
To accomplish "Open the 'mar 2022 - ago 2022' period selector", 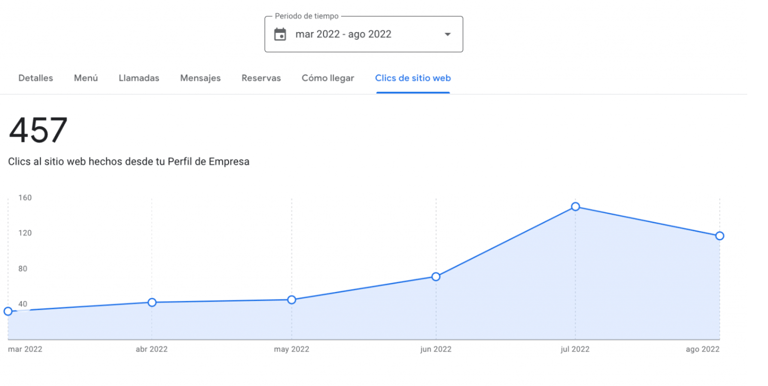I will [363, 34].
